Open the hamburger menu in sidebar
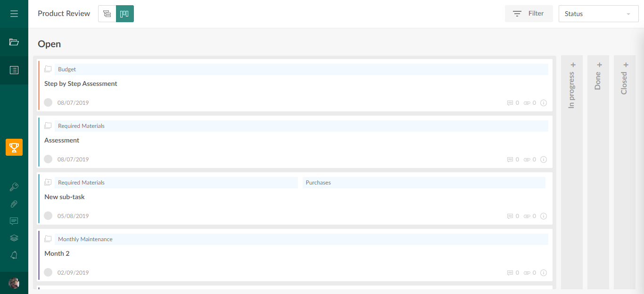 coord(14,14)
